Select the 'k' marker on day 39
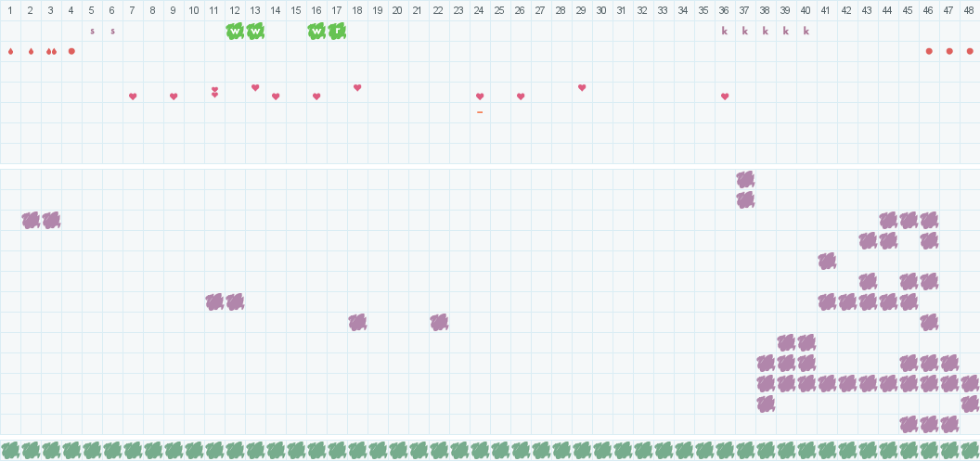The height and width of the screenshot is (461, 980). (786, 31)
